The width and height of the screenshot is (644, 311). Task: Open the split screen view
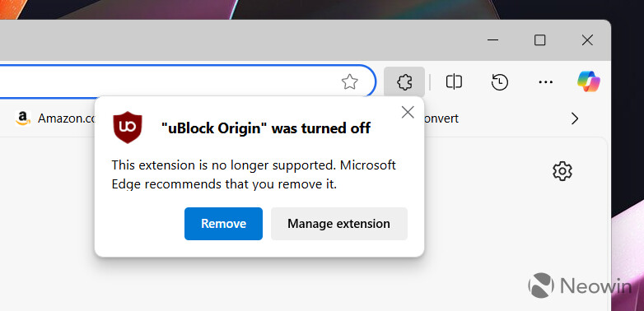click(454, 82)
